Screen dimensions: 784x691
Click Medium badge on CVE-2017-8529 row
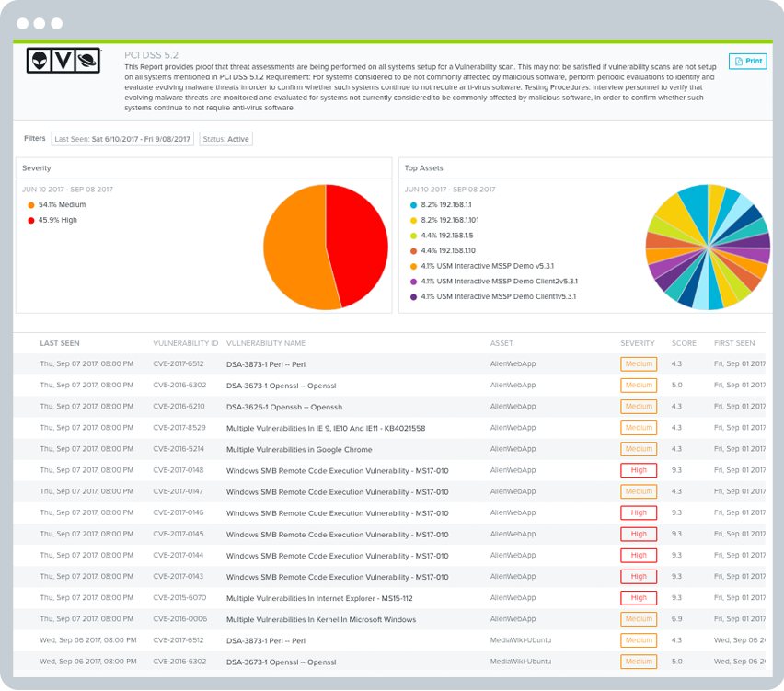click(639, 428)
